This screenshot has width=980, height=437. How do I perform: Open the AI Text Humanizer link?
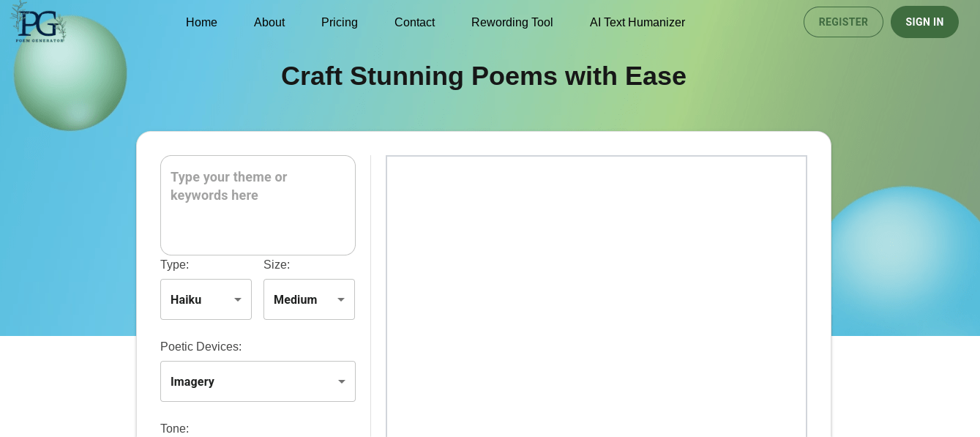point(637,22)
